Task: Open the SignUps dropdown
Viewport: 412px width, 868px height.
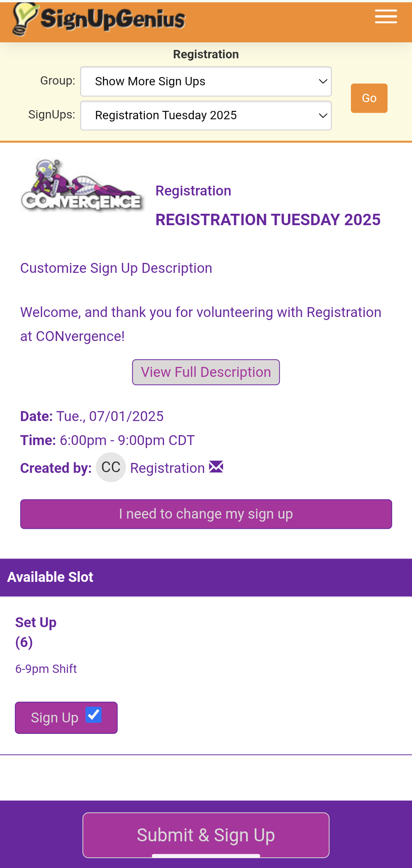Action: [x=206, y=115]
